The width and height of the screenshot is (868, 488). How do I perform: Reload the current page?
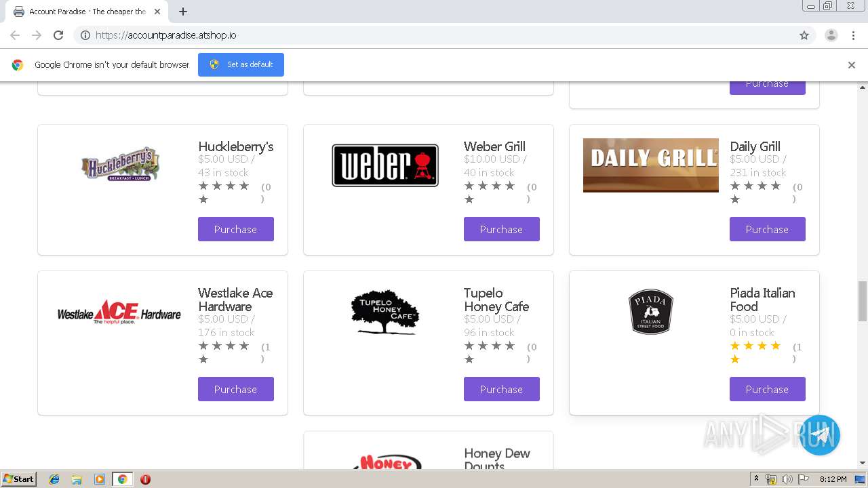[x=58, y=35]
